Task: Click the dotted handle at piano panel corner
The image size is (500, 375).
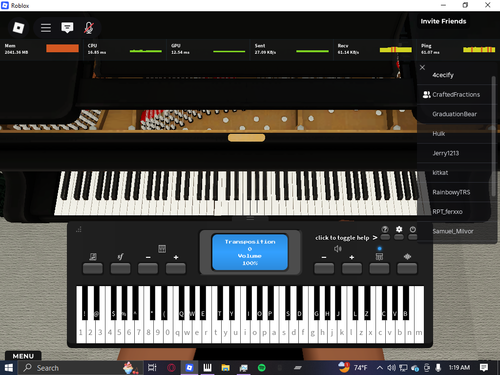Action: click(79, 229)
